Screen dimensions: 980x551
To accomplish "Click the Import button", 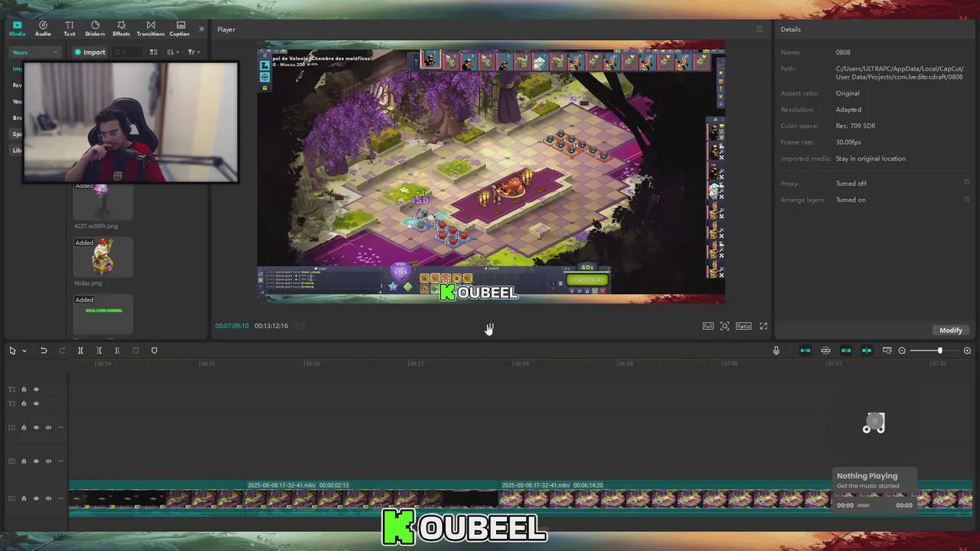I will click(90, 52).
